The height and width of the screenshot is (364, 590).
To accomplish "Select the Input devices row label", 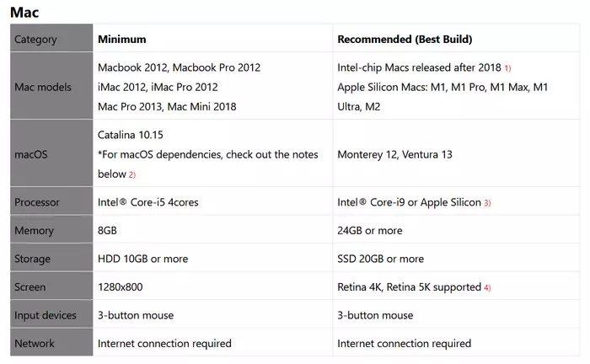I will click(x=51, y=315).
